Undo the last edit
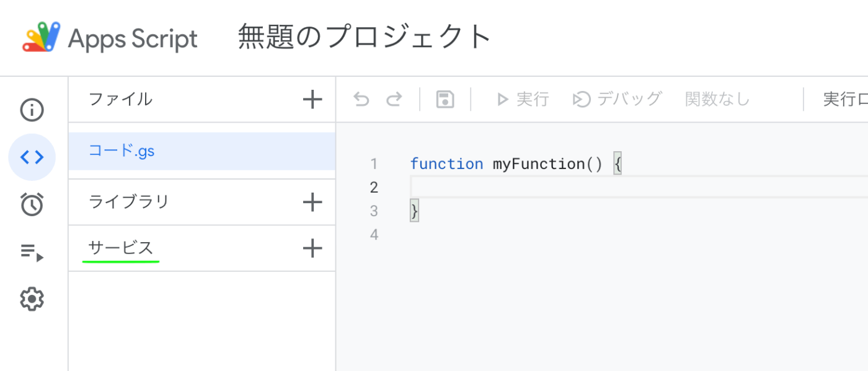This screenshot has height=371, width=868. point(361,98)
